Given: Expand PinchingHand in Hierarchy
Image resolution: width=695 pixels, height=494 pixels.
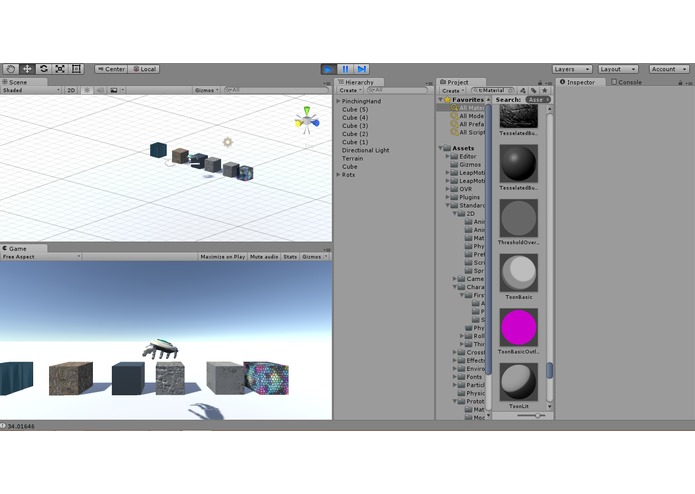Looking at the screenshot, I should point(339,101).
